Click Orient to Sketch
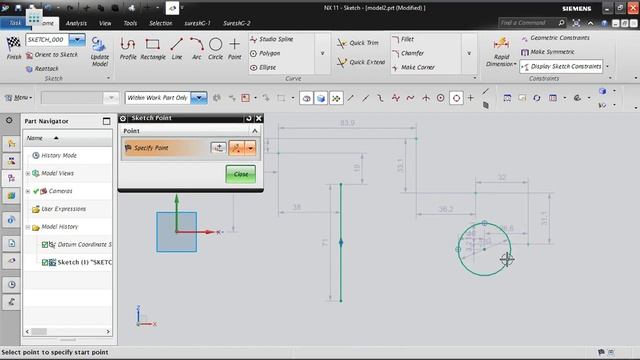640x360 pixels. 51,55
